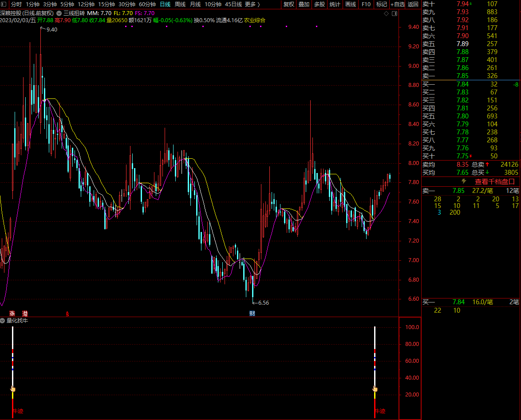Click the left 牛迹 signal label
Viewport: 521px width, 420px height.
18,411
